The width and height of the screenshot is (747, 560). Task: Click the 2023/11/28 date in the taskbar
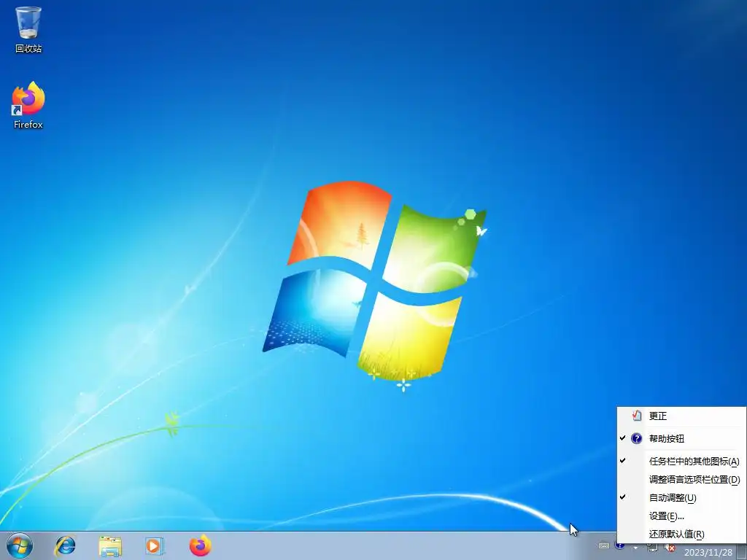pos(708,553)
